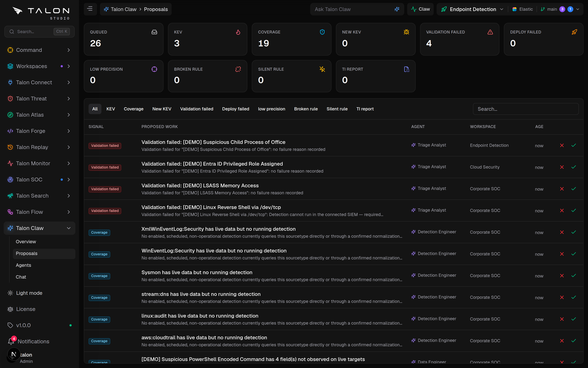The image size is (588, 368).
Task: Reject the Entra ID Privileged Role Assigned proposal
Action: pyautogui.click(x=562, y=167)
